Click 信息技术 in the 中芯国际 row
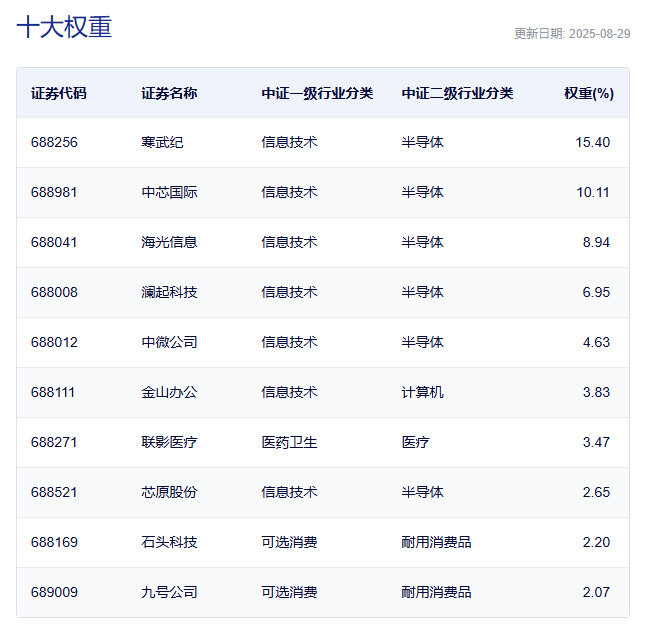The image size is (656, 635). click(290, 192)
